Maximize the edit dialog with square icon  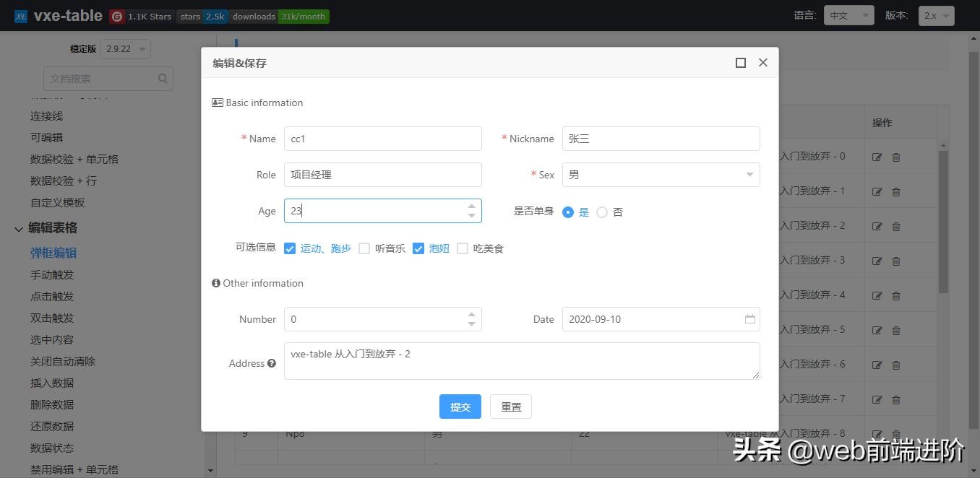click(x=740, y=63)
